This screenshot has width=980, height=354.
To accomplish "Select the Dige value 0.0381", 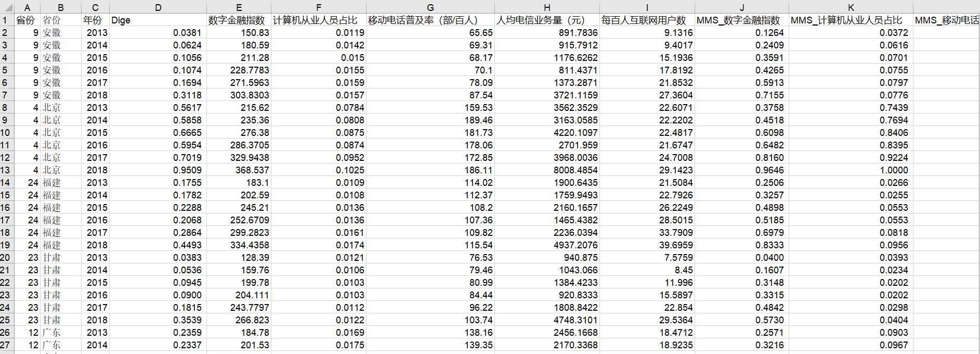I will (x=158, y=32).
